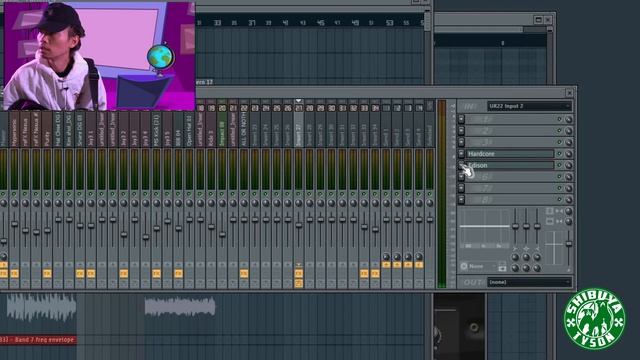Click the pan knob on track 27
640x360 pixels.
tap(299, 203)
